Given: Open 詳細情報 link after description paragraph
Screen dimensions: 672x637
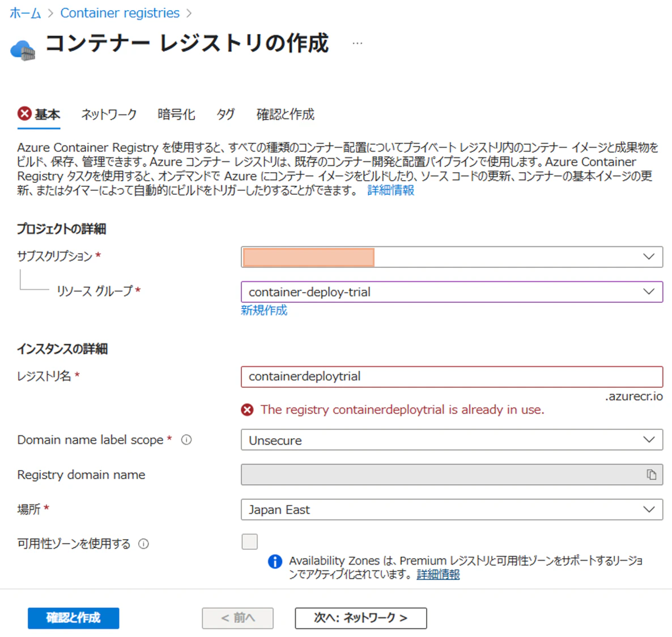Looking at the screenshot, I should click(x=390, y=190).
